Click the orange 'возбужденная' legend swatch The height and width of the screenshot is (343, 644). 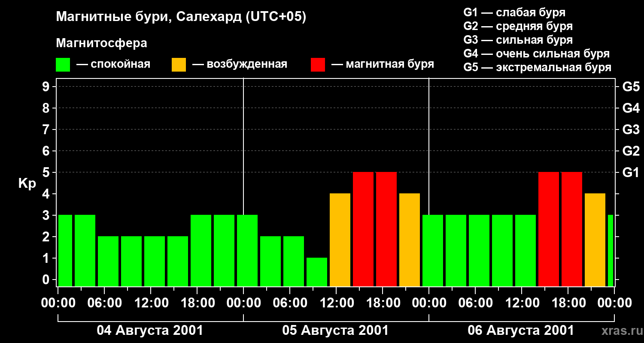(179, 65)
